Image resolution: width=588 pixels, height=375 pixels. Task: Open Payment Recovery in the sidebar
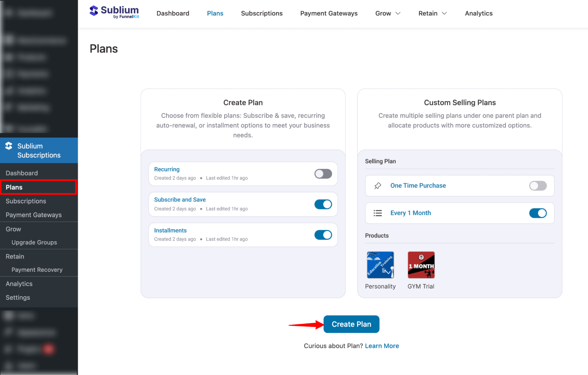[37, 270]
